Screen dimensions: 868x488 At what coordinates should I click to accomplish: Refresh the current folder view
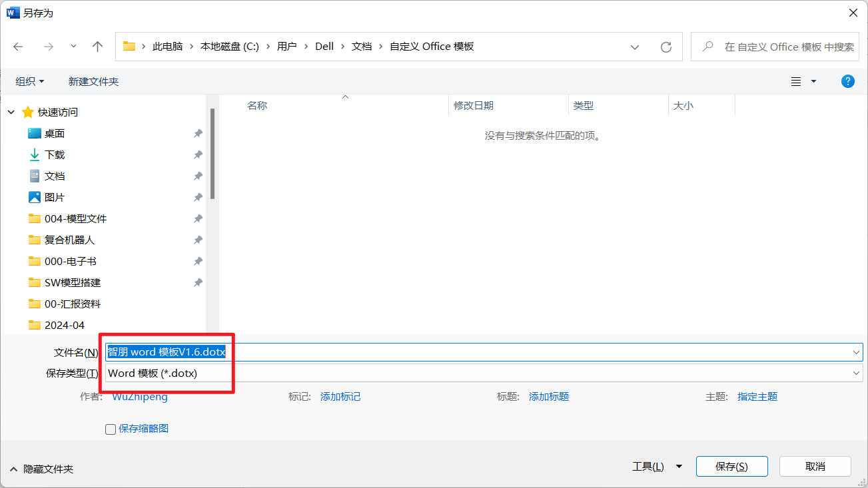pos(665,47)
